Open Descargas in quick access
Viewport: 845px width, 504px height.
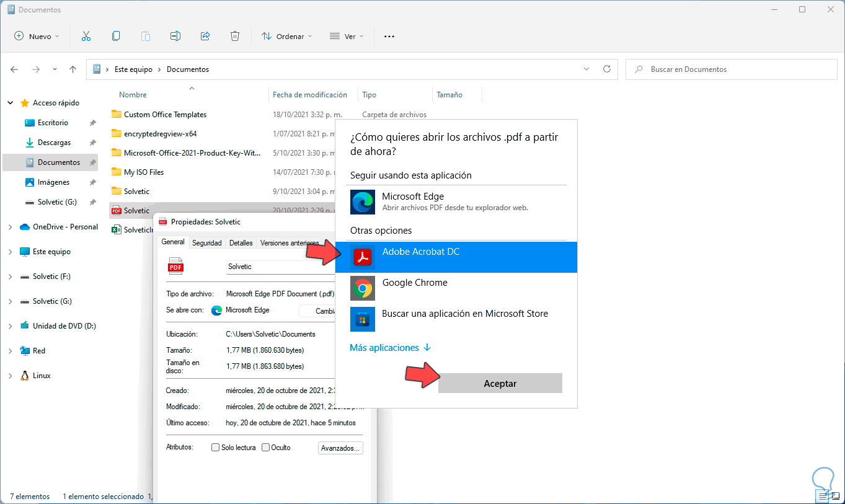coord(54,143)
